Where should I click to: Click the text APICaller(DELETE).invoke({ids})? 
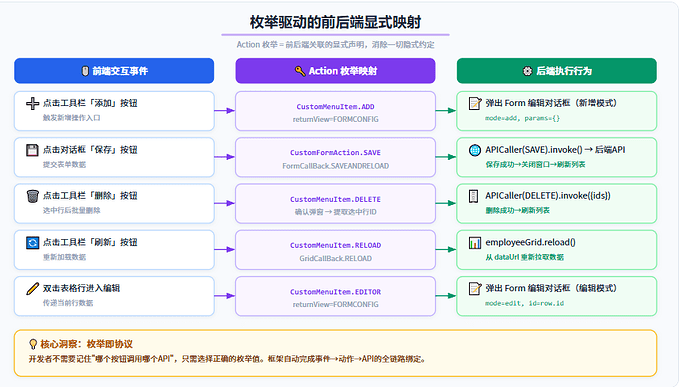coord(548,195)
